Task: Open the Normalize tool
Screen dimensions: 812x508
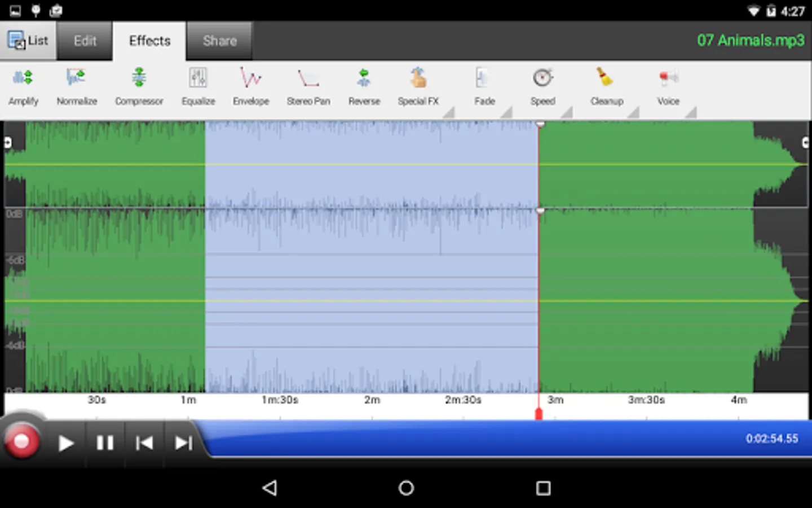Action: point(77,86)
